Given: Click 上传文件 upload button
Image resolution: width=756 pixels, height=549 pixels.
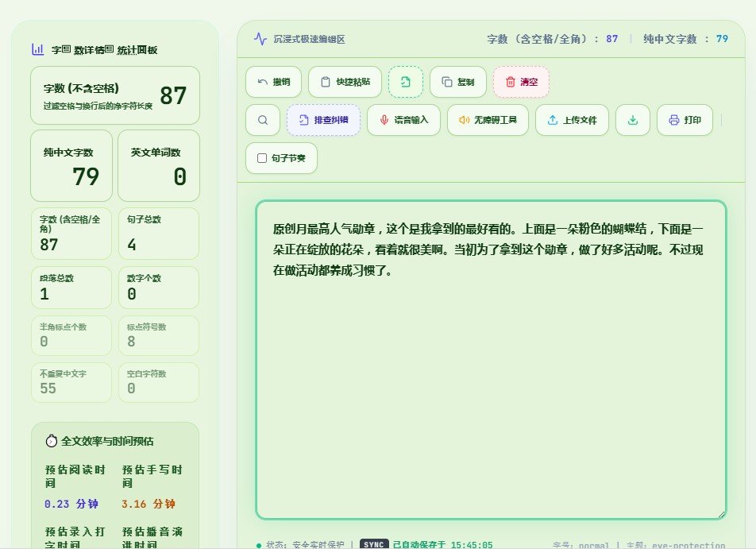Looking at the screenshot, I should 572,120.
